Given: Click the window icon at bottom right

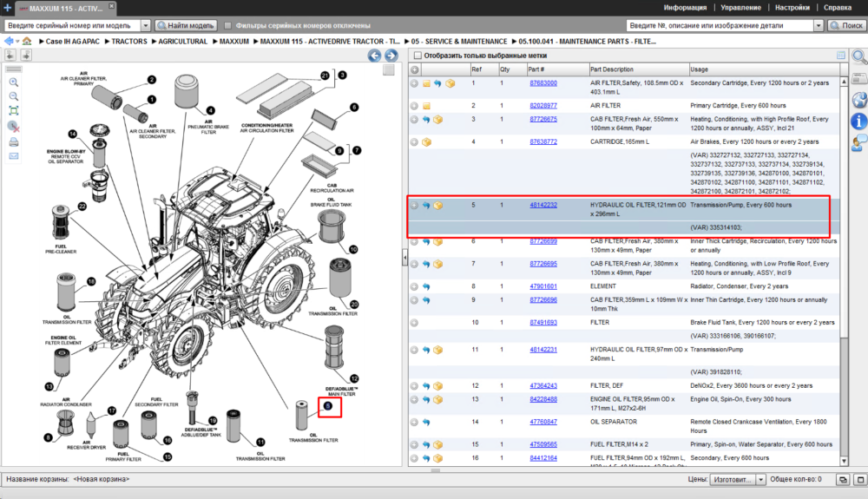Looking at the screenshot, I should pyautogui.click(x=860, y=480).
